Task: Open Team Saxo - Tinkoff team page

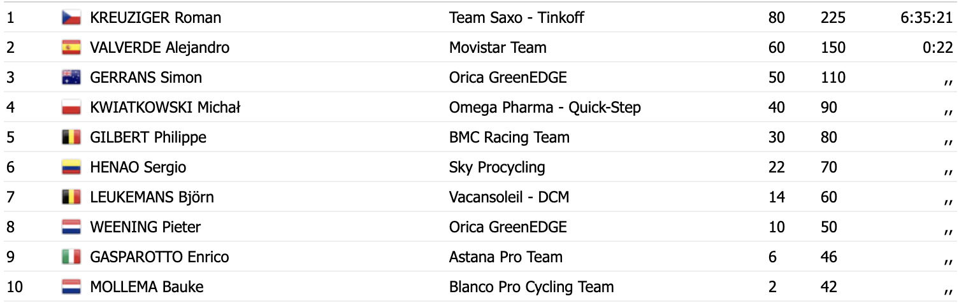Action: [517, 18]
